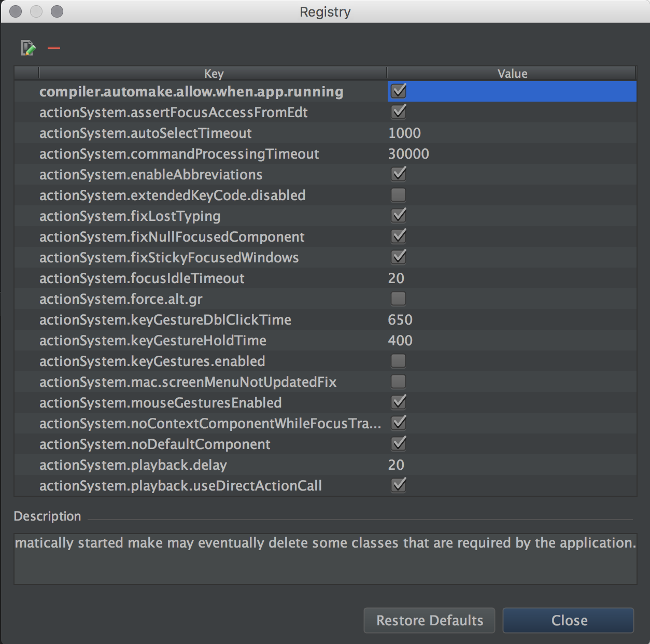Disable actionSystem.mouseGesturesEnabled checkbox

coord(399,402)
